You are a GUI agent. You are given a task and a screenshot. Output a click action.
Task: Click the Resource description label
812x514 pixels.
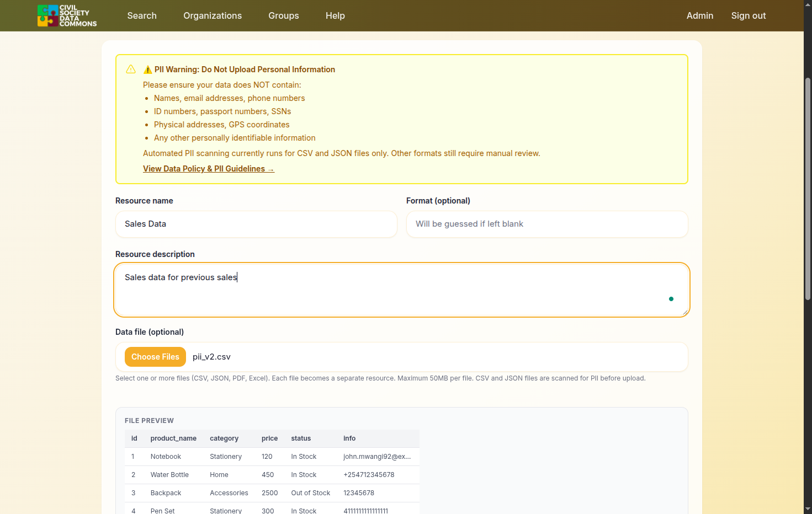[155, 254]
